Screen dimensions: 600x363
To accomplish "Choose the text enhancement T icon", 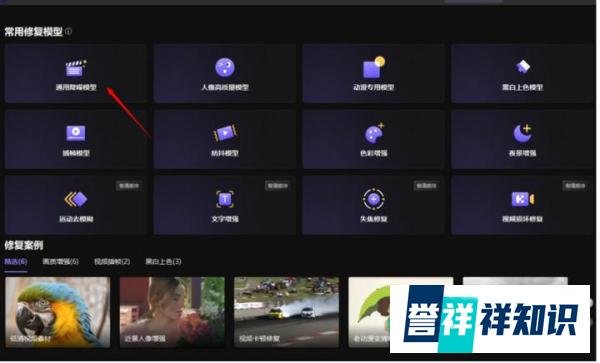I will [225, 199].
